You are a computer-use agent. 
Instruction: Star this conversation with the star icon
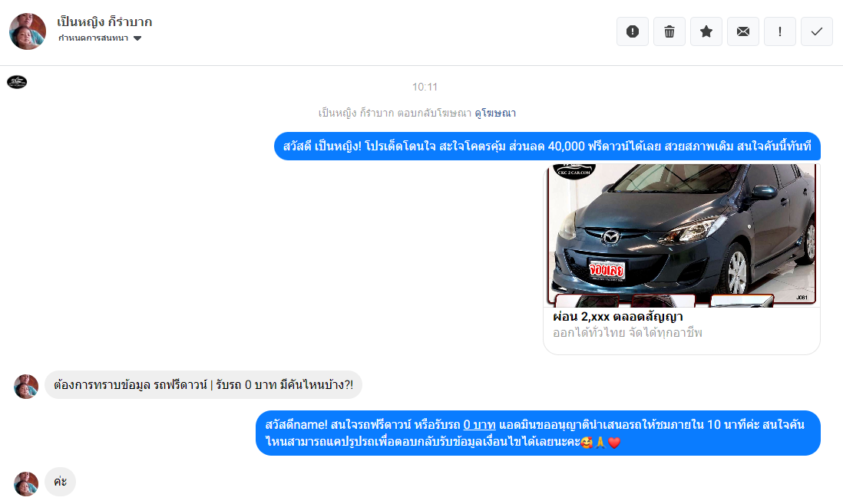(706, 31)
